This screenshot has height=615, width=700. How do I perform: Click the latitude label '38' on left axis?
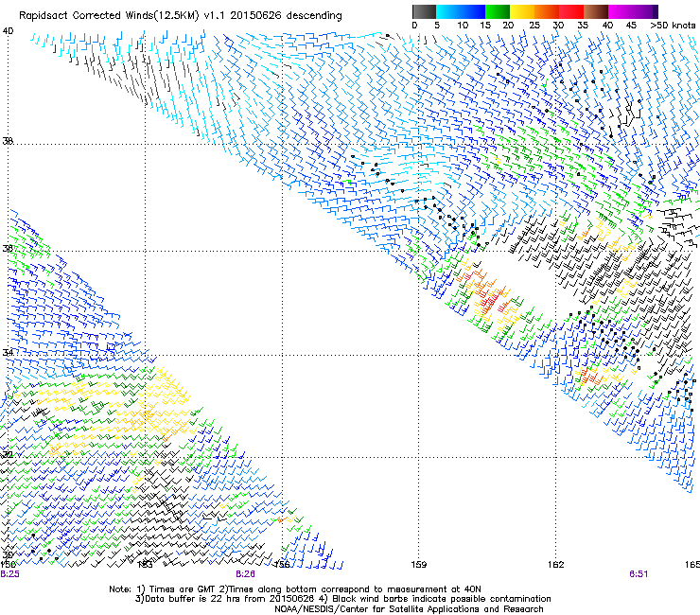coord(8,141)
